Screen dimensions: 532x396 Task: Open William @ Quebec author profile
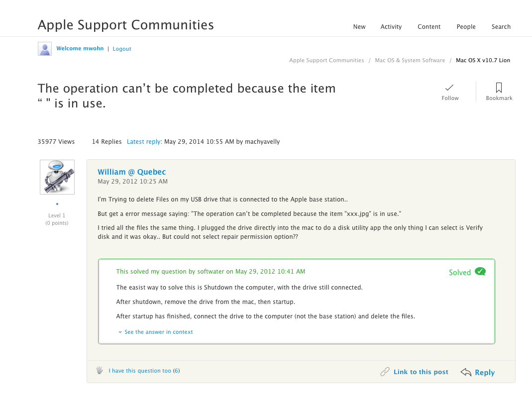pyautogui.click(x=132, y=172)
